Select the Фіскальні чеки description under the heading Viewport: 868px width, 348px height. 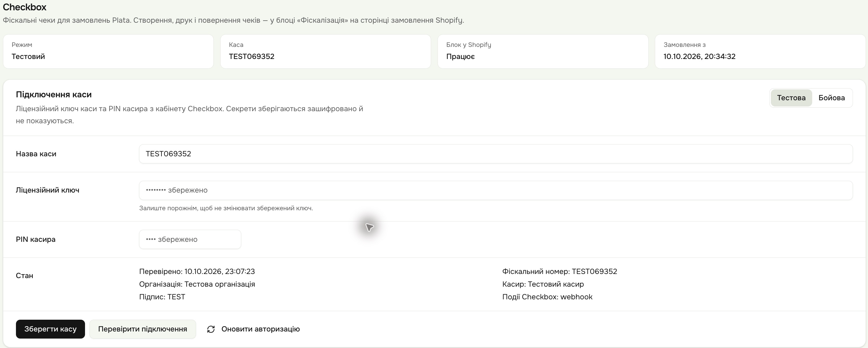234,20
